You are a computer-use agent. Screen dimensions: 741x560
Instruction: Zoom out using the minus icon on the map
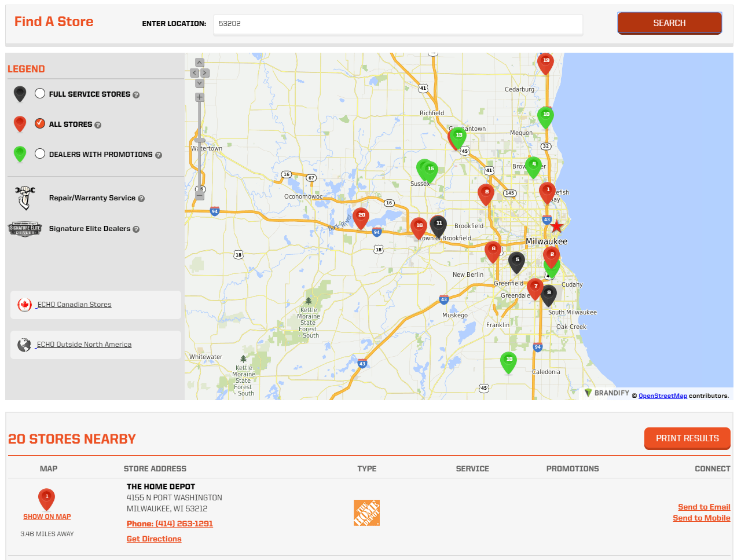199,196
